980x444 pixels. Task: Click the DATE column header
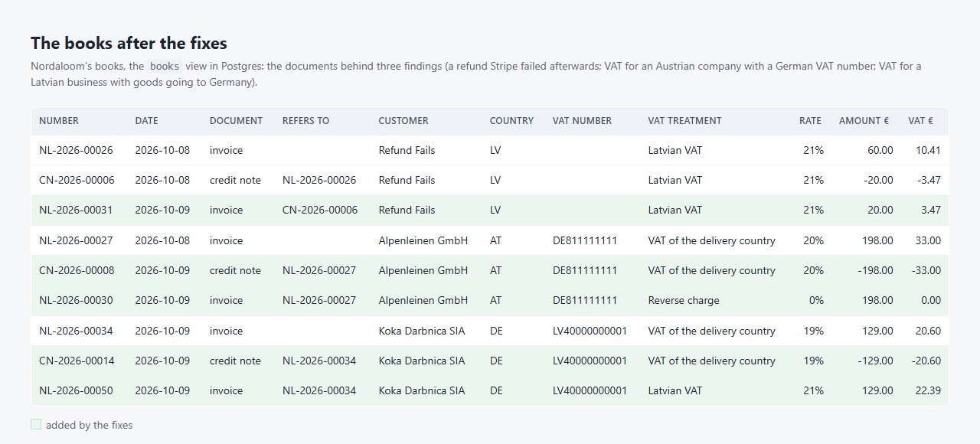tap(147, 121)
